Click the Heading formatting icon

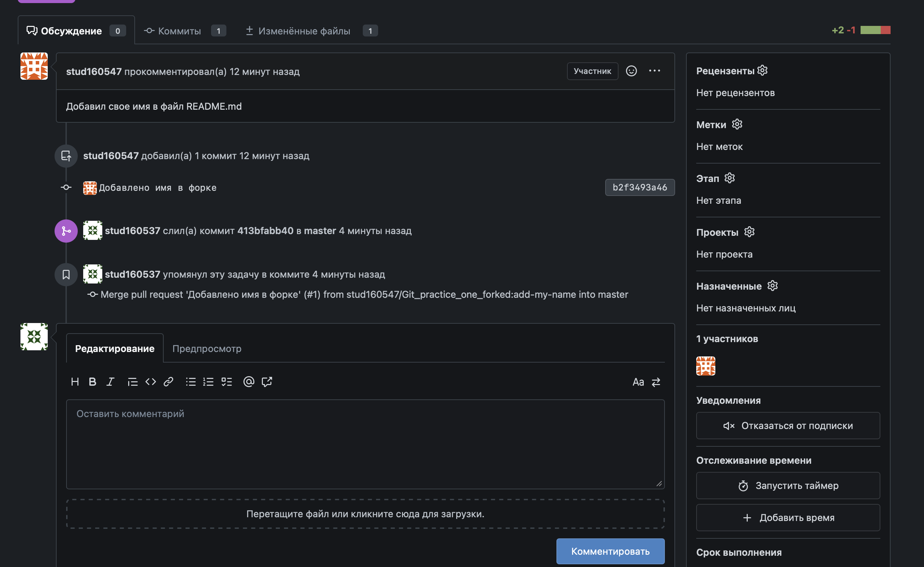[x=75, y=382]
